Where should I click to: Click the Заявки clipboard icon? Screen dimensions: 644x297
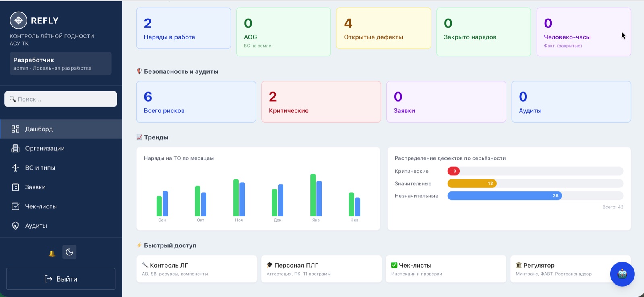15,187
